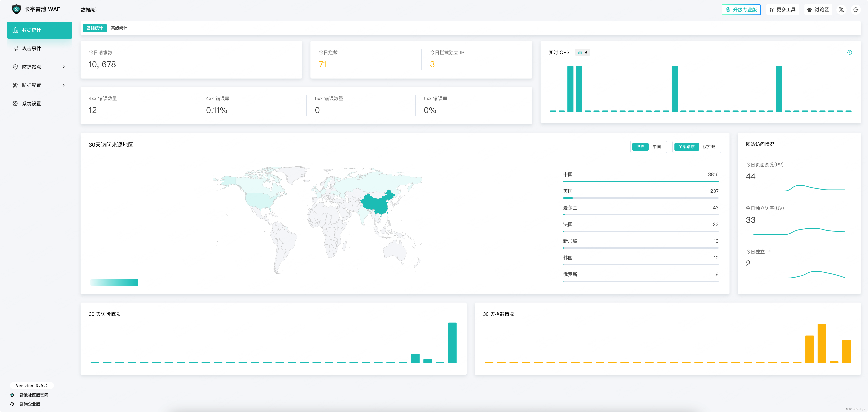Open the 数据统计 sidebar menu
Image resolution: width=868 pixels, height=412 pixels.
pyautogui.click(x=39, y=30)
